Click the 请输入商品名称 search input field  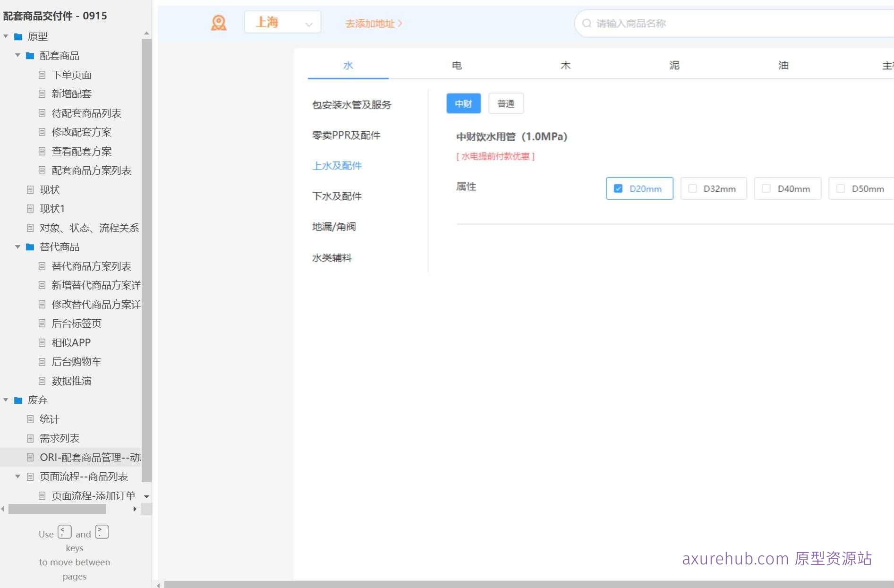point(671,23)
